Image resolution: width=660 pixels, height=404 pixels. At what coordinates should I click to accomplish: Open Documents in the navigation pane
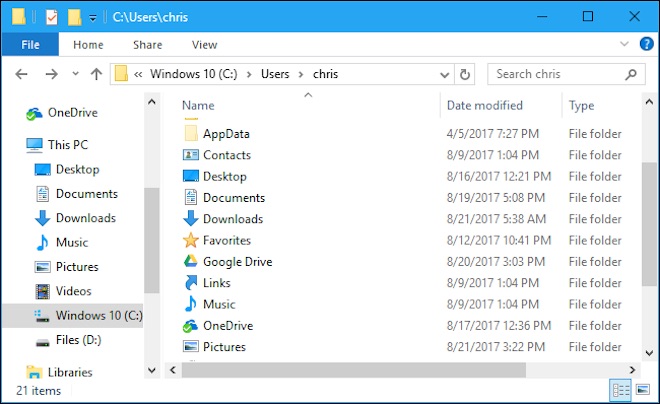(x=76, y=194)
